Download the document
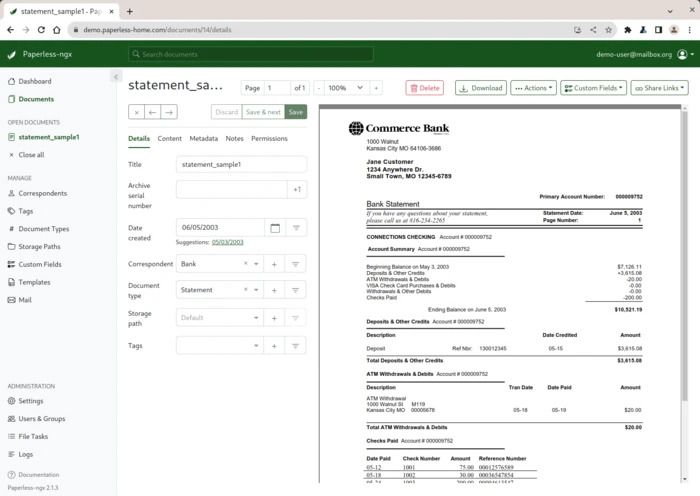The image size is (700, 496). coord(481,88)
